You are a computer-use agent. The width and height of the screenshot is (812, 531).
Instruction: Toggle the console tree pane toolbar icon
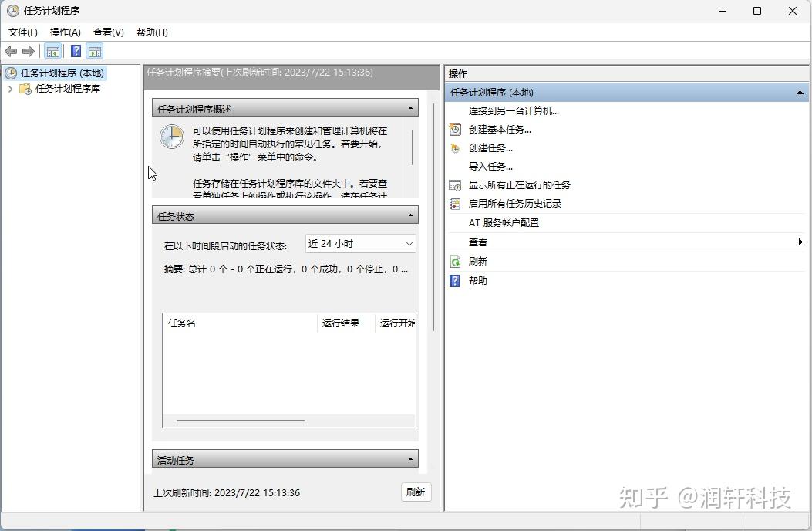click(52, 51)
